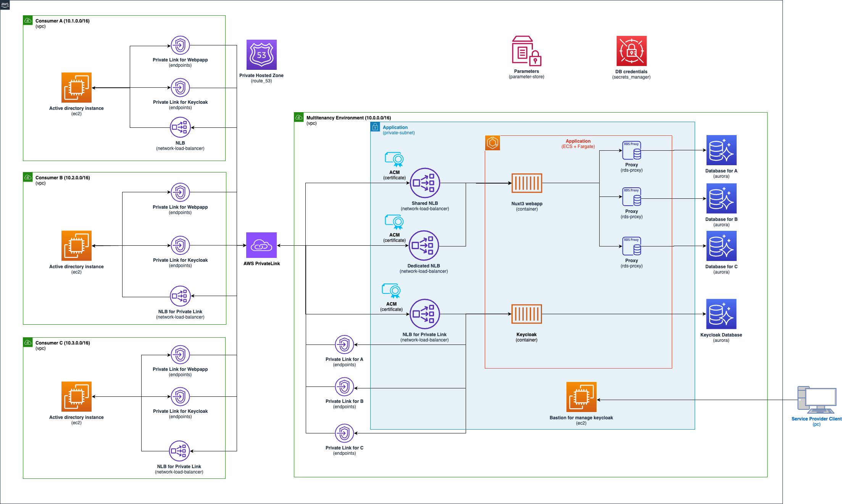This screenshot has width=842, height=504.
Task: Click the Multitenancy Environment VPC title
Action: pos(348,118)
